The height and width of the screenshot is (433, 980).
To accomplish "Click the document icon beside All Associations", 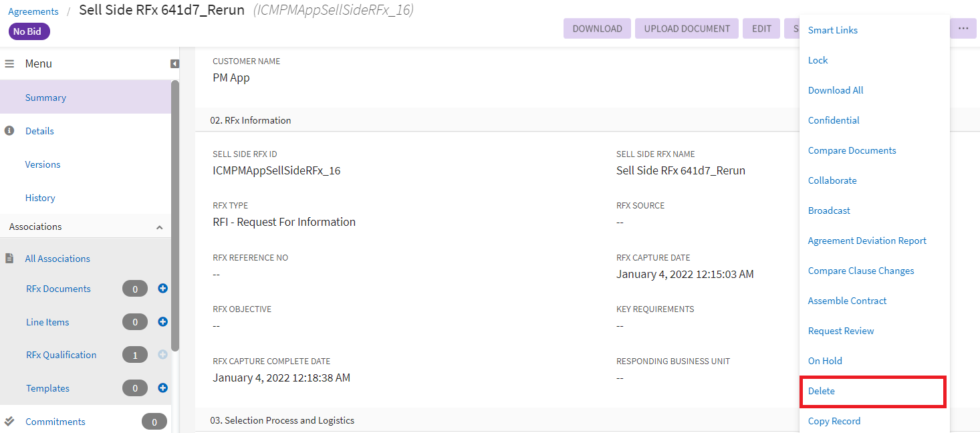I will (9, 259).
